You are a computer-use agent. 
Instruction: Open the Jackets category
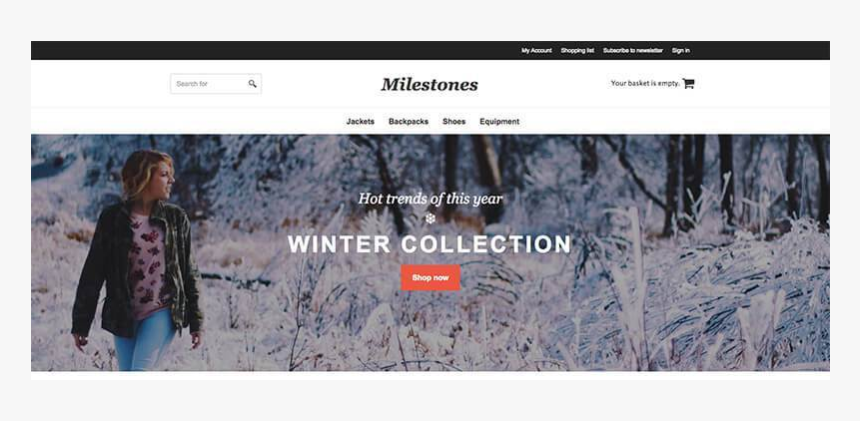(360, 122)
